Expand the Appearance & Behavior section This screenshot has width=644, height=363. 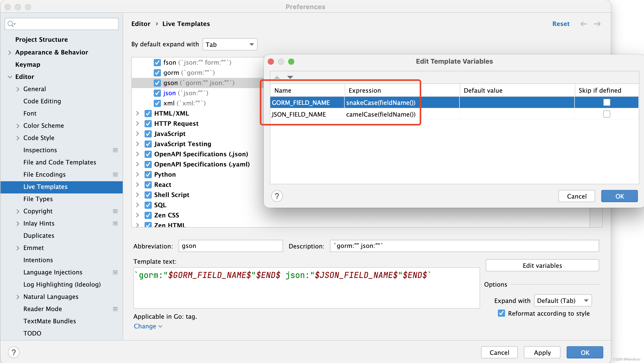pyautogui.click(x=10, y=52)
